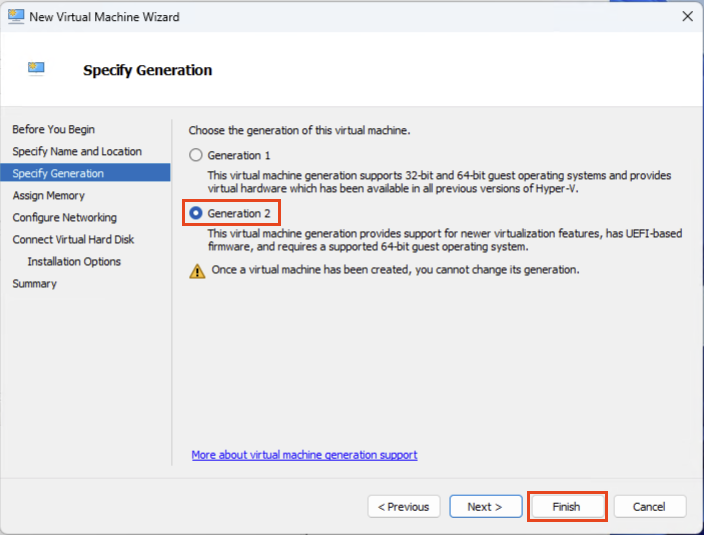Click the 'Choose the generation of this virtual machine' text
This screenshot has height=535, width=704.
click(x=299, y=131)
